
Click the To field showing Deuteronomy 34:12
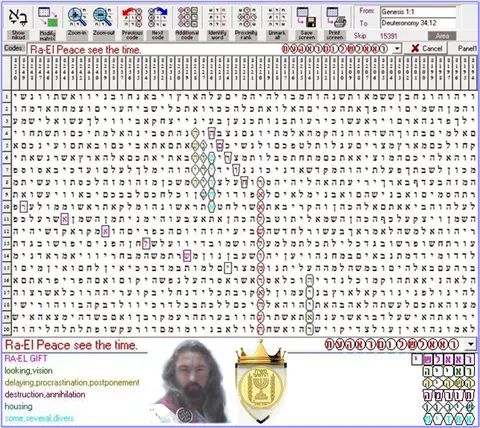(x=418, y=23)
